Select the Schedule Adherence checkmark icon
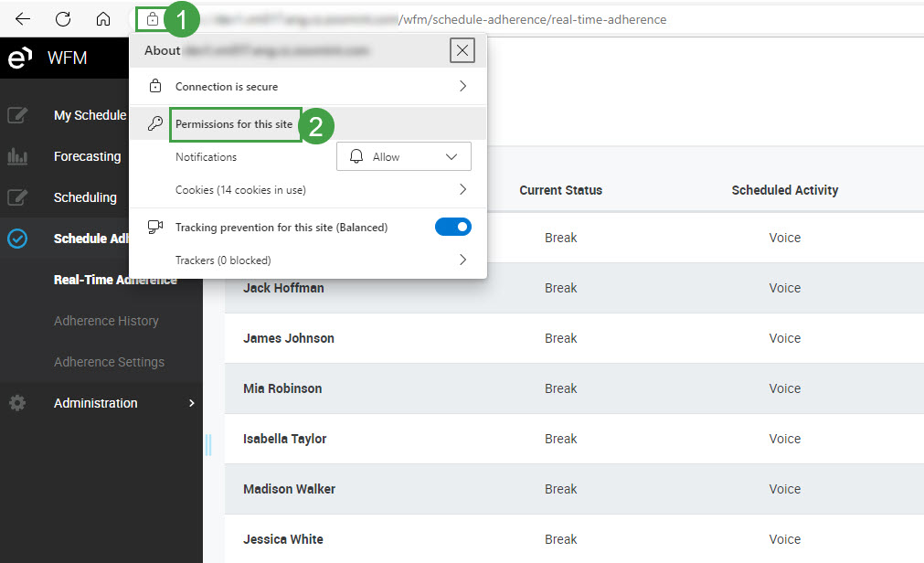Screen dimensions: 924x563 tap(17, 239)
